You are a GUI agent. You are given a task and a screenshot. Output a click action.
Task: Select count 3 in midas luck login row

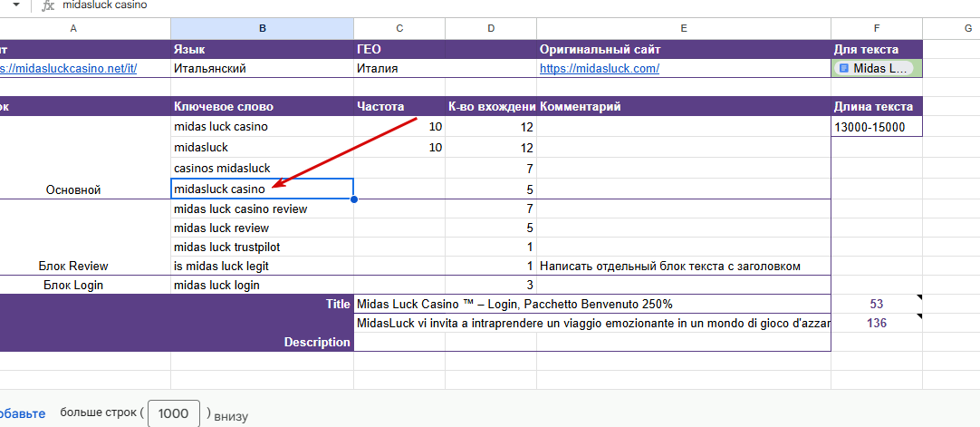pyautogui.click(x=491, y=285)
